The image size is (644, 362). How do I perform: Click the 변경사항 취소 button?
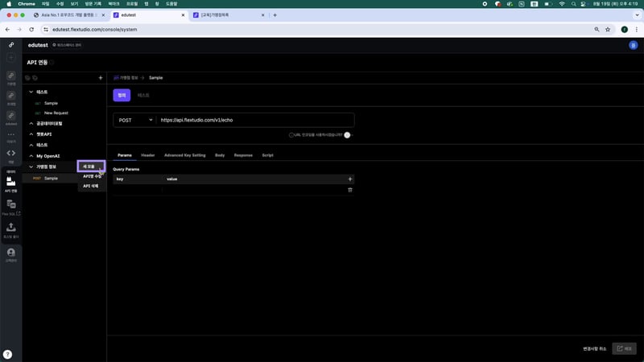[594, 348]
